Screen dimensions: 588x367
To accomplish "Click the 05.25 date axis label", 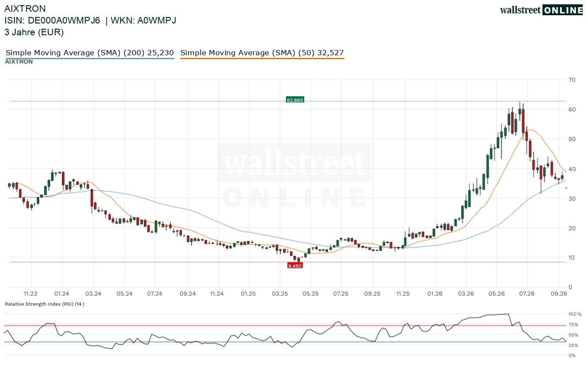I will [310, 294].
